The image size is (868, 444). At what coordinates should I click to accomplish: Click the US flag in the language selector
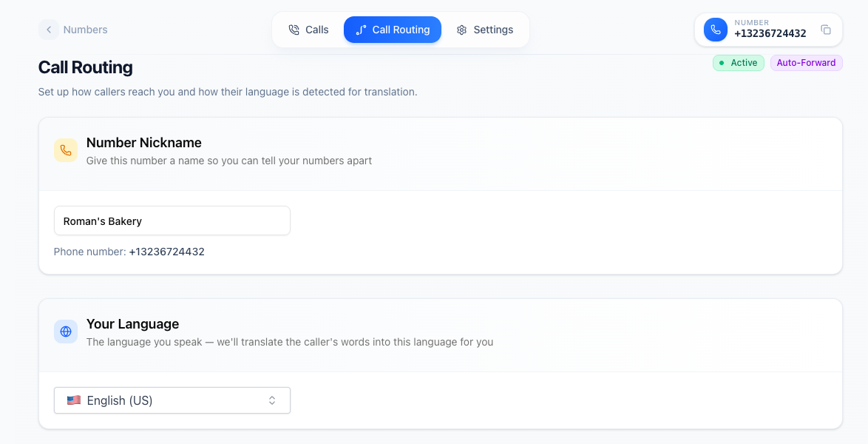coord(74,400)
